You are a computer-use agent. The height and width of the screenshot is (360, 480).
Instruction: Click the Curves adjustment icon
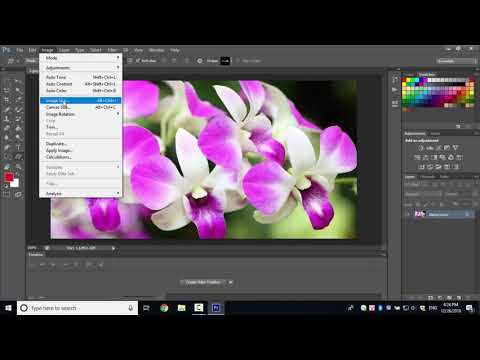(x=439, y=148)
